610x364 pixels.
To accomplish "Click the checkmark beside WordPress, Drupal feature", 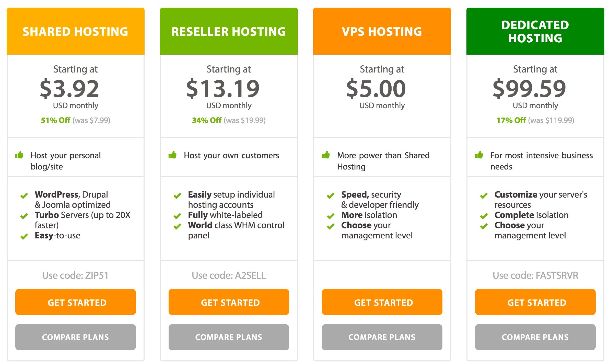I will (24, 196).
